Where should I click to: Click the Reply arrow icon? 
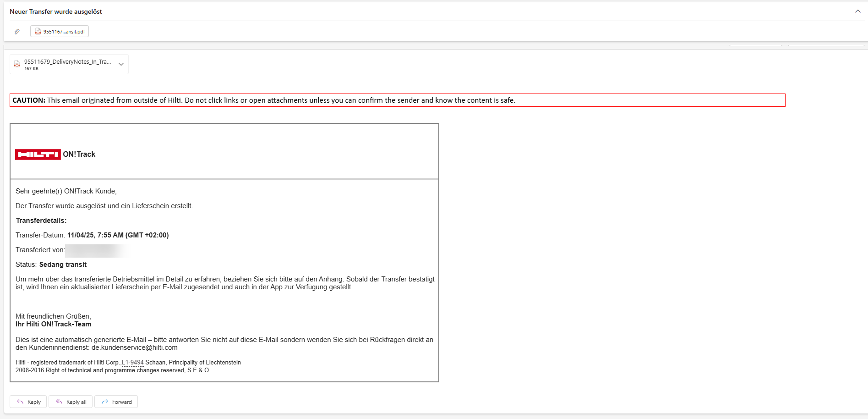pos(20,402)
